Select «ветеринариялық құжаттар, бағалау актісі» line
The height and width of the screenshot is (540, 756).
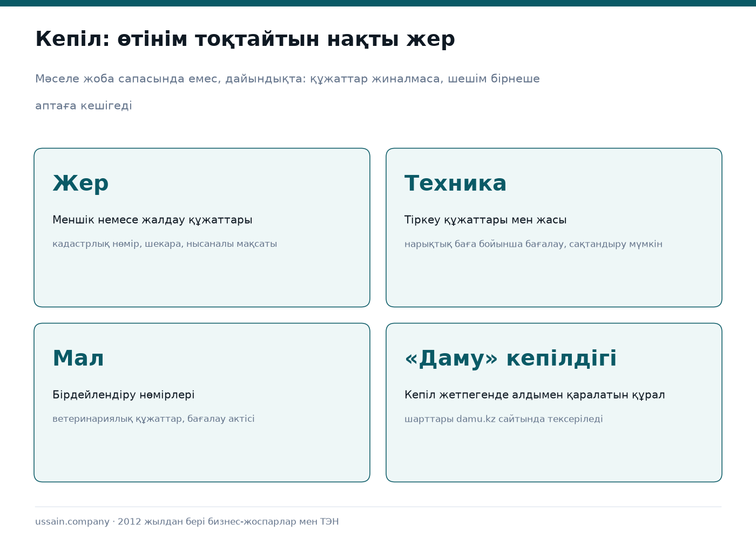tap(153, 419)
